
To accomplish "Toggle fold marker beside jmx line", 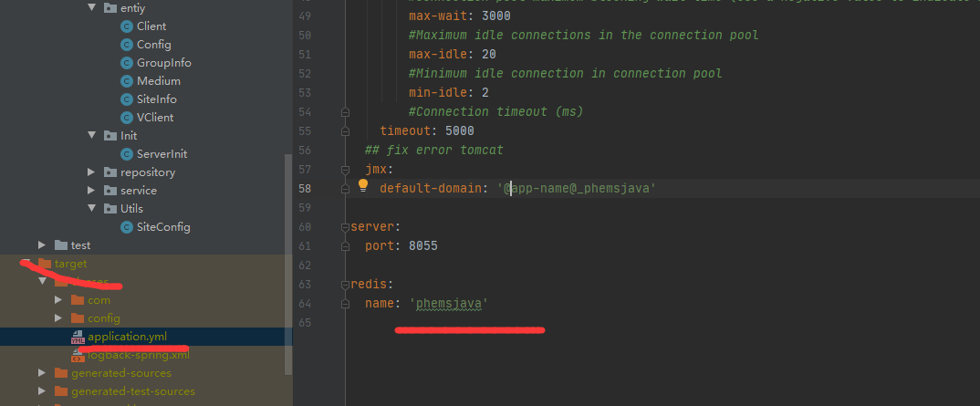I will coord(345,170).
